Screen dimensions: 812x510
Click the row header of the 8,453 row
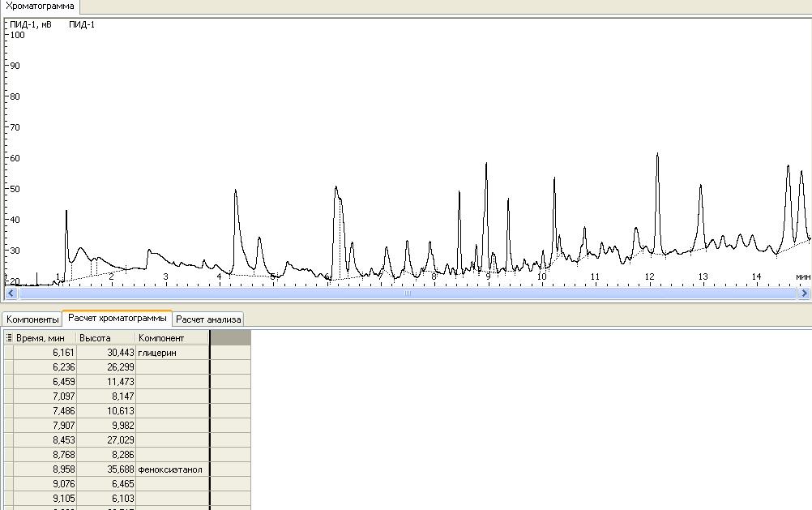click(x=9, y=440)
